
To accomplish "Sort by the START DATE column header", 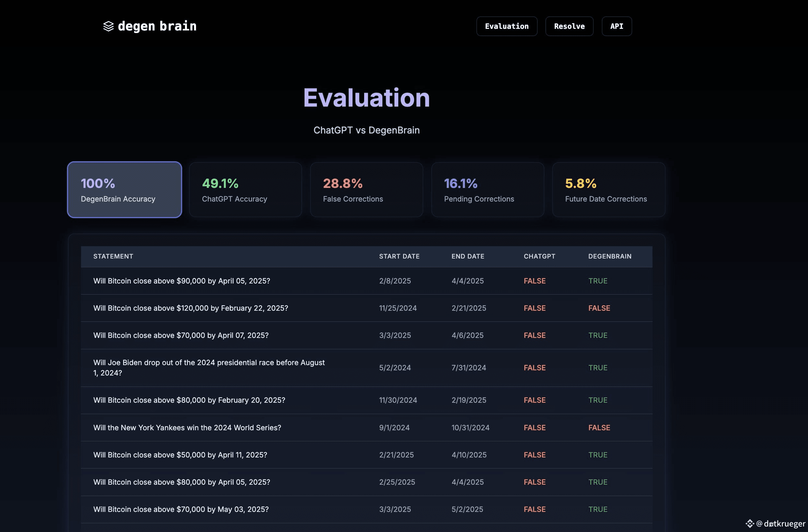I will (x=399, y=256).
